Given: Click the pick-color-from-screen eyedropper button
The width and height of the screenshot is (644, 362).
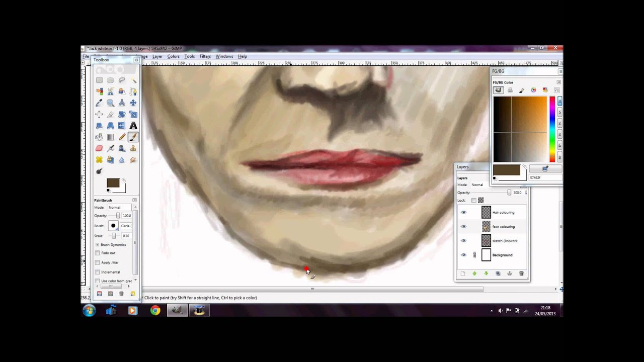Looking at the screenshot, I should click(x=545, y=169).
